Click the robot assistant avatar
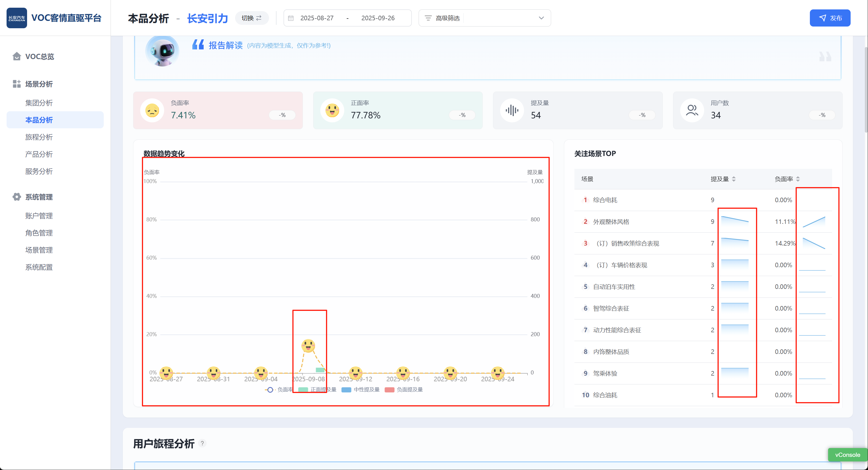This screenshot has width=868, height=470. 162,50
